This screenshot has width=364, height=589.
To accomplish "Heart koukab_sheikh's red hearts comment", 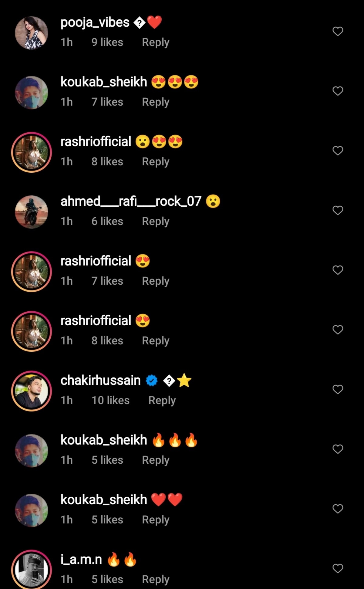I will (x=338, y=509).
